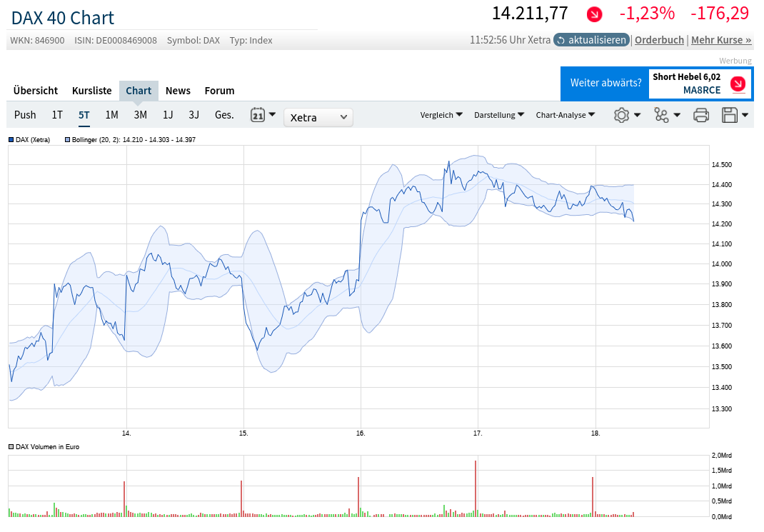Open the Xetra exchange dropdown
Image resolution: width=764 pixels, height=532 pixels.
[318, 117]
